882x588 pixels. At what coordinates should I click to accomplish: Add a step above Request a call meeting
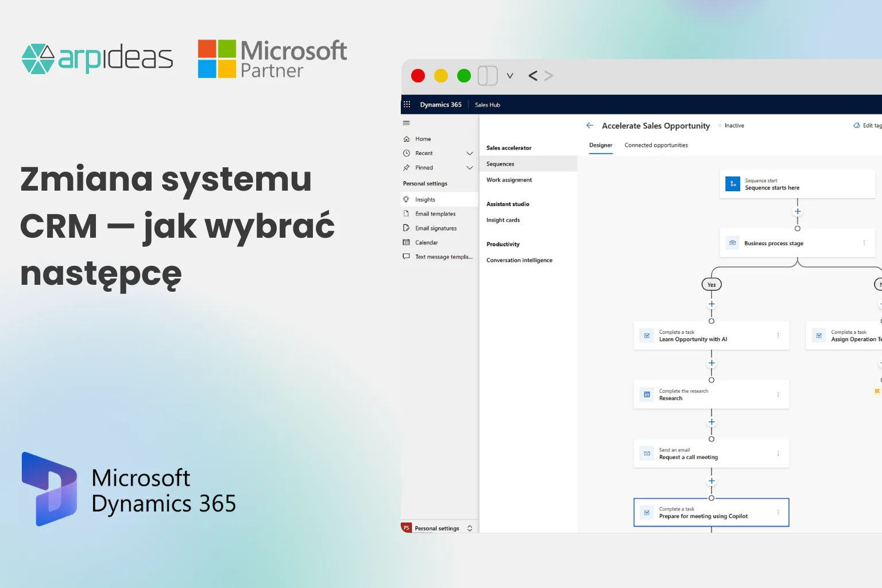coord(711,422)
